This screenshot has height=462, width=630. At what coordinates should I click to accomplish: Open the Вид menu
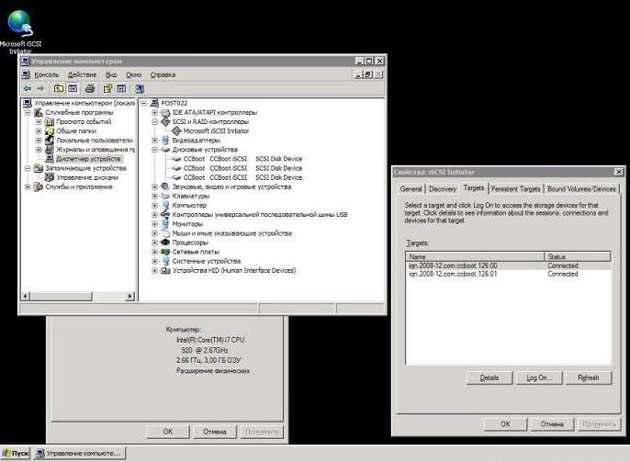coord(111,75)
